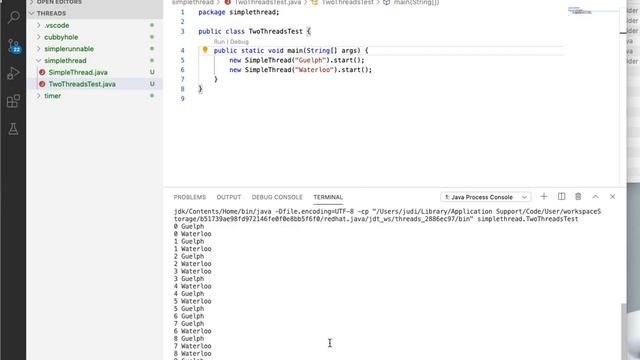Open the Extensions view

[13, 101]
